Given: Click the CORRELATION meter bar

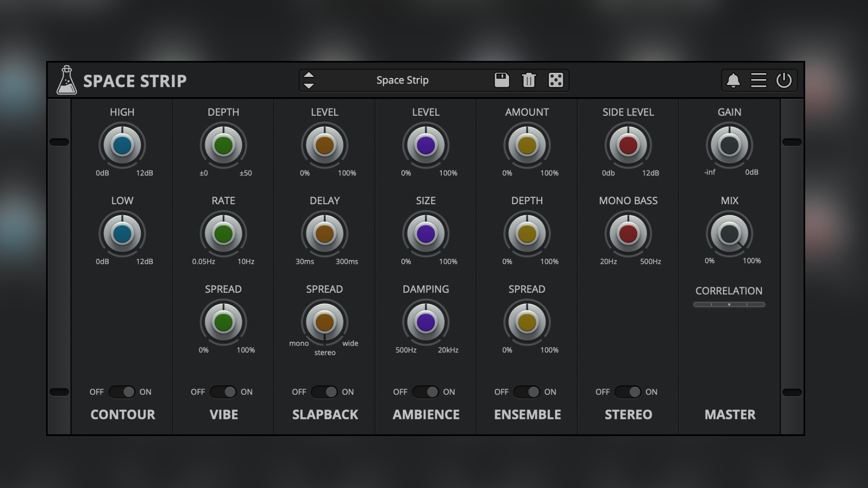Looking at the screenshot, I should 729,305.
